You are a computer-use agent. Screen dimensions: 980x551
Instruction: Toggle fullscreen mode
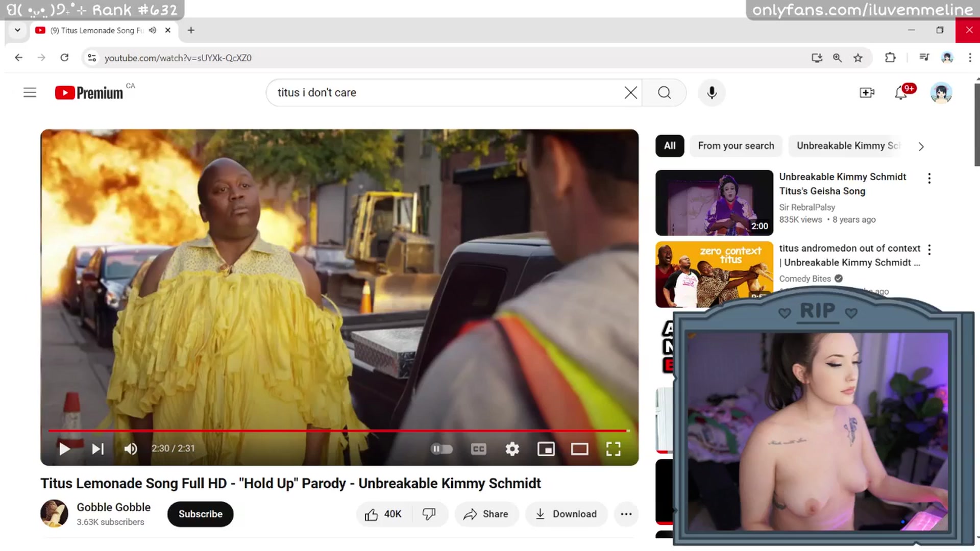[x=613, y=448]
